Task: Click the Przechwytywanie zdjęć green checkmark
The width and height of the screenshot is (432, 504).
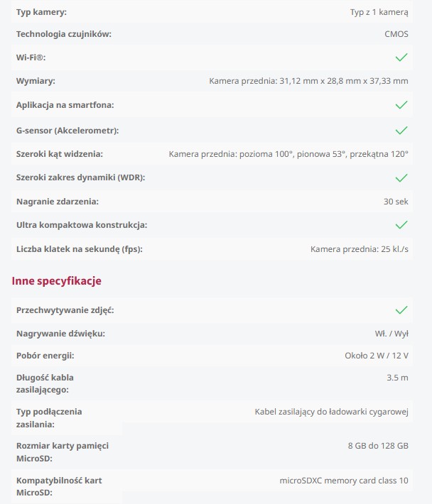Action: (401, 310)
